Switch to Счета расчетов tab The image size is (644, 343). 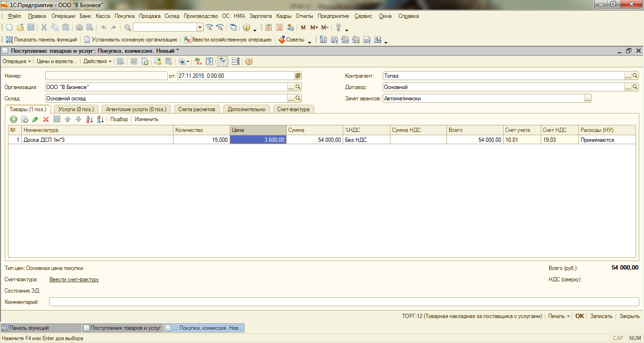[x=197, y=109]
